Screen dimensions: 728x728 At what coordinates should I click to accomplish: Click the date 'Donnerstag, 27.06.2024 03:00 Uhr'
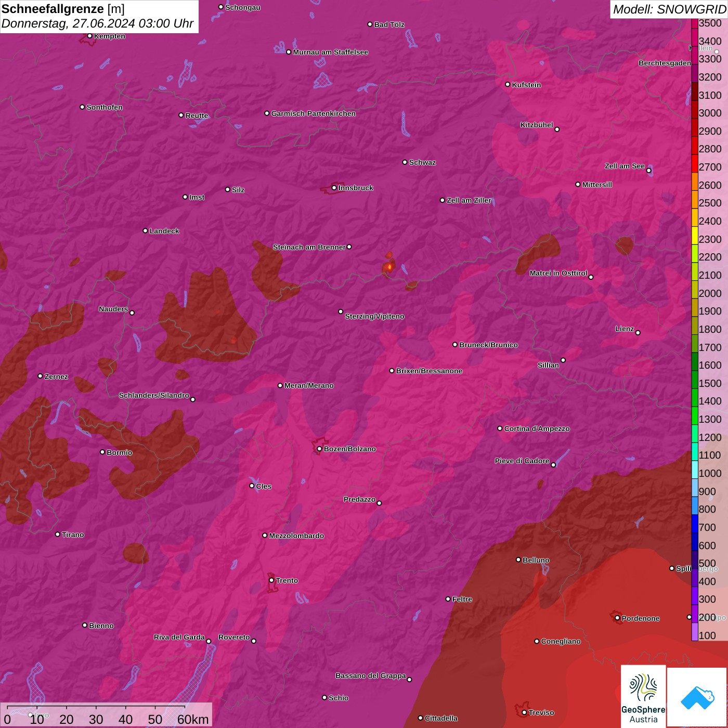click(97, 23)
